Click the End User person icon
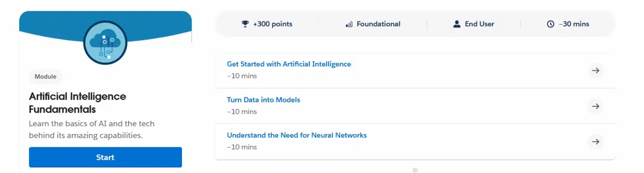 pos(457,24)
